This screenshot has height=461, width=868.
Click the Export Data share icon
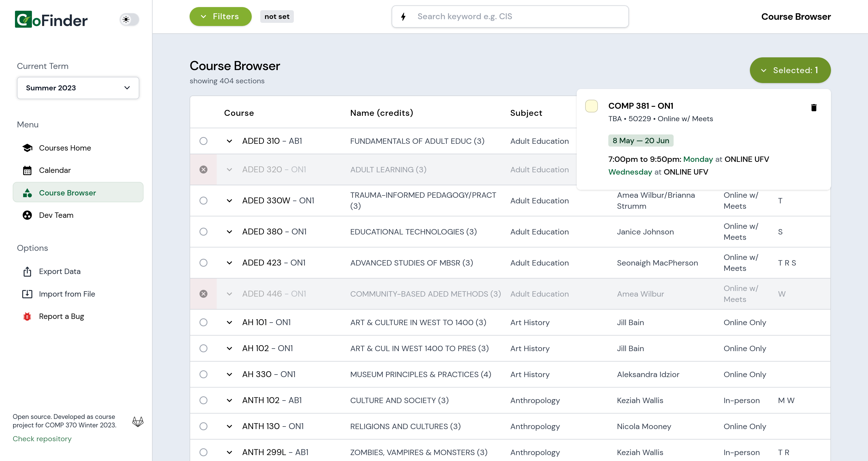(x=27, y=272)
